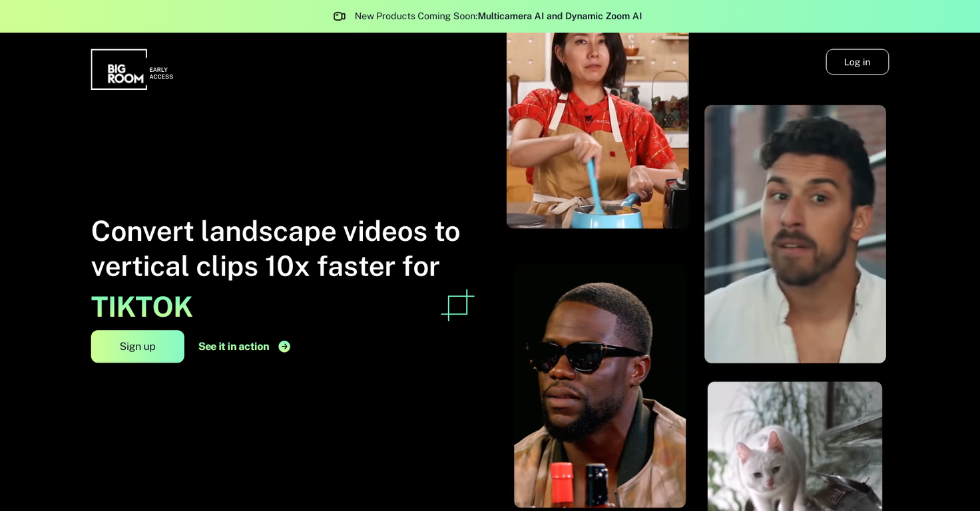Click the arrow icon beside See it in action
This screenshot has height=511, width=980.
point(284,346)
